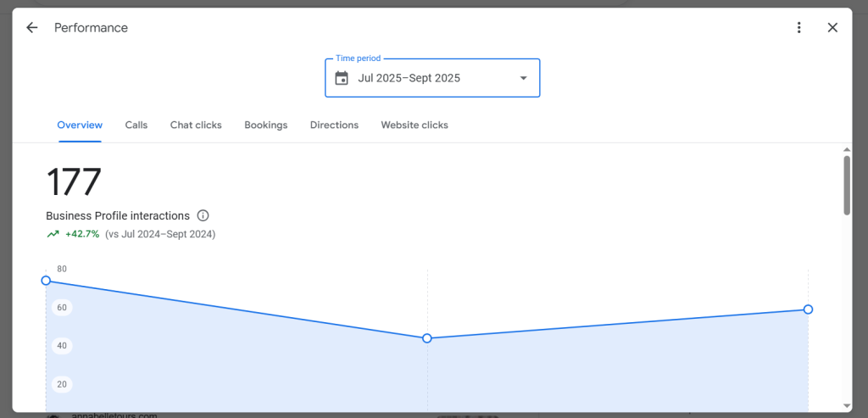Close the Performance dialog with the X
The height and width of the screenshot is (418, 868).
coord(832,28)
